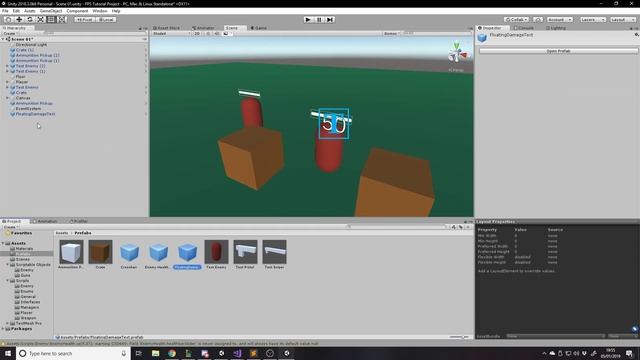Open the Layers dropdown
Screen dimensions: 640x360
tap(593, 20)
